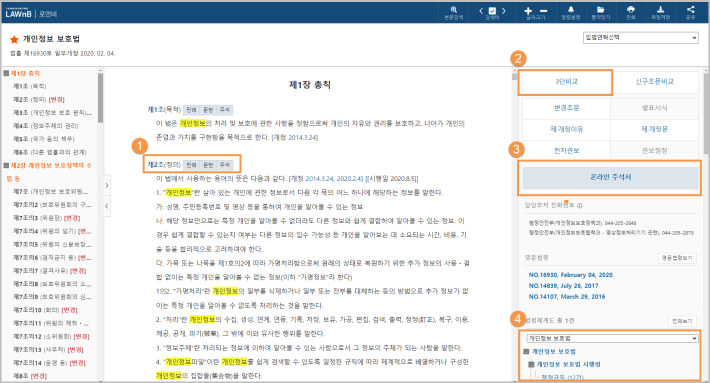710x383 pixels.
Task: Download file with 파일저장 icon
Action: pos(660,12)
